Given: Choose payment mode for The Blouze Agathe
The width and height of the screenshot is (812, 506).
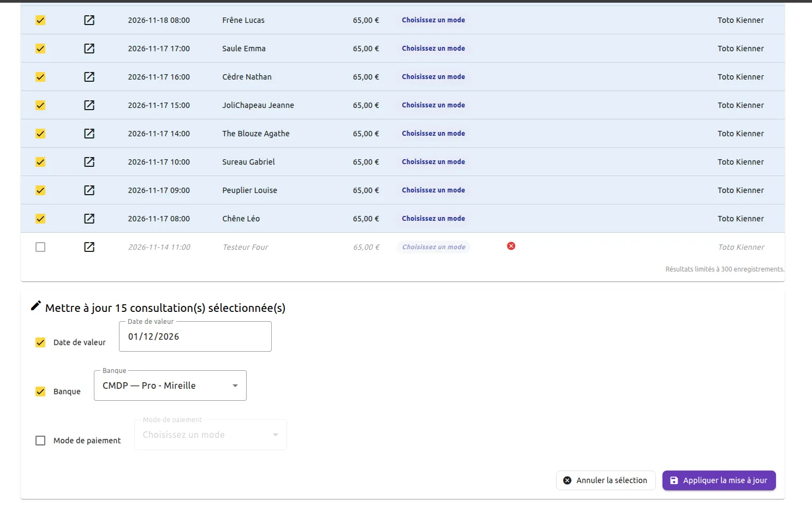Looking at the screenshot, I should [434, 134].
